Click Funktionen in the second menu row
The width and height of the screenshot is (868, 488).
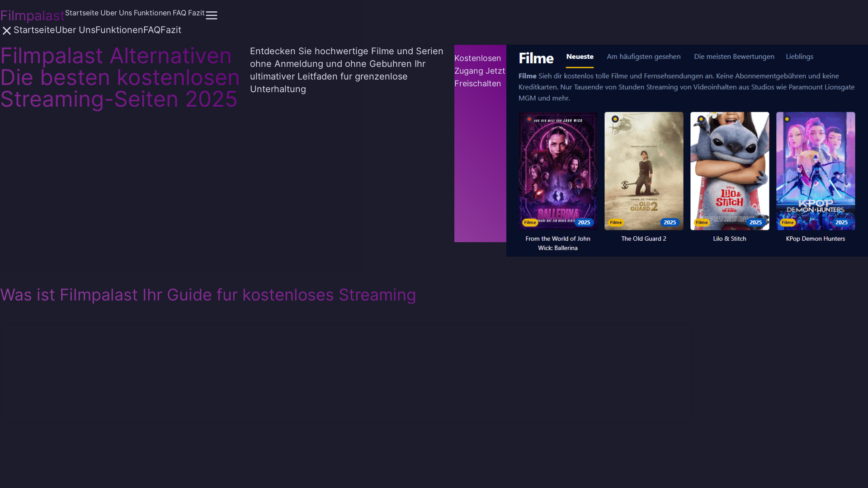[119, 30]
